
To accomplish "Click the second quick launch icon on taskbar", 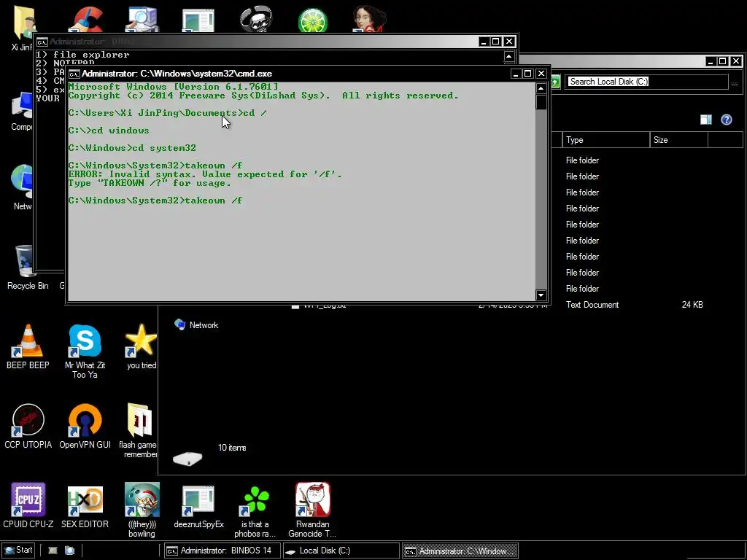I will pyautogui.click(x=69, y=551).
